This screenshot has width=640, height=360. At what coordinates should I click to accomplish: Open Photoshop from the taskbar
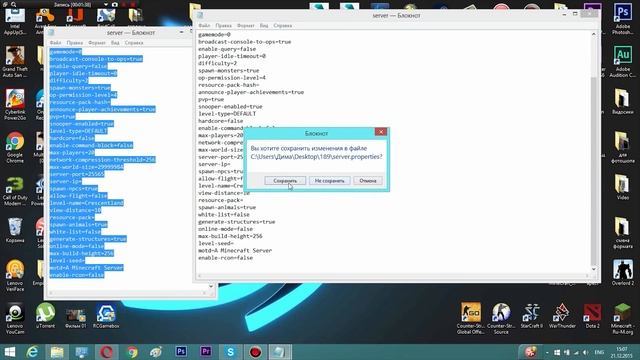[x=181, y=352]
